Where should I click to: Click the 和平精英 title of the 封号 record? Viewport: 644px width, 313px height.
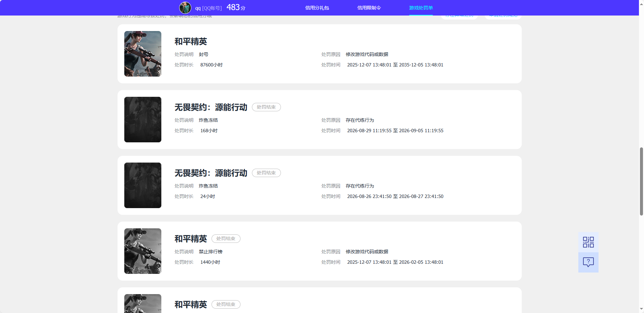(191, 41)
